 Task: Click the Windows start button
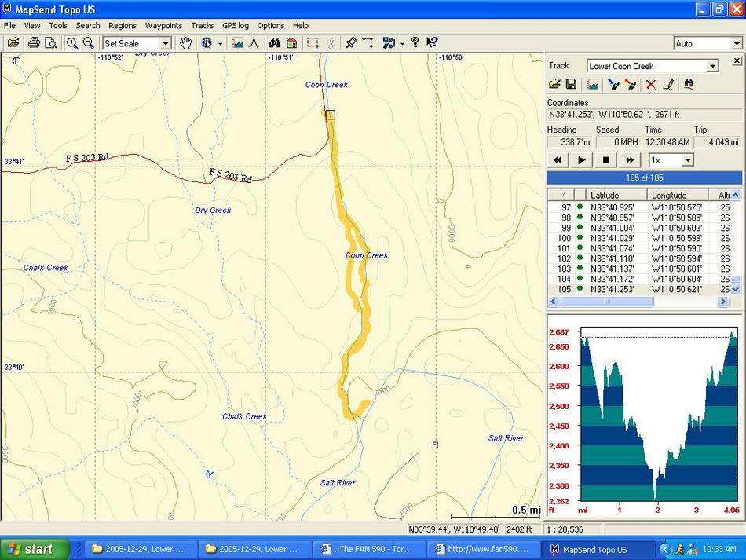35,550
